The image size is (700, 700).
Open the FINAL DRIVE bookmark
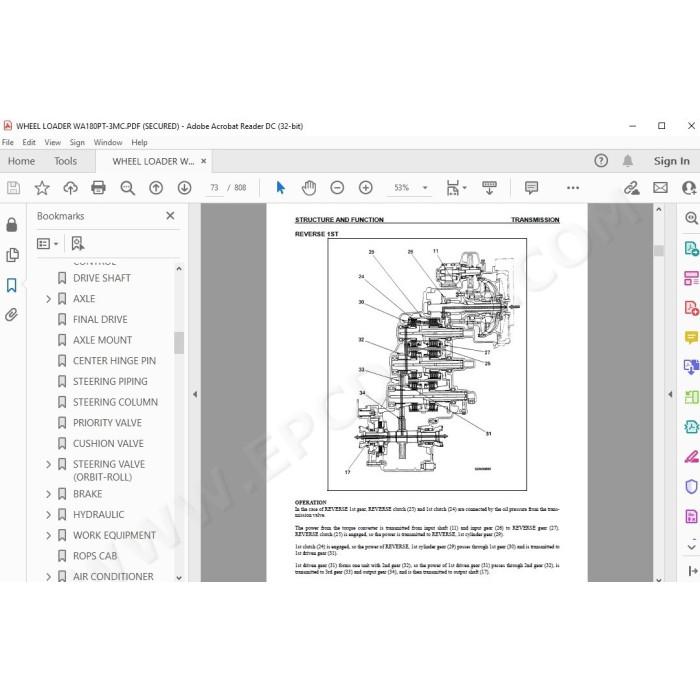coord(100,320)
